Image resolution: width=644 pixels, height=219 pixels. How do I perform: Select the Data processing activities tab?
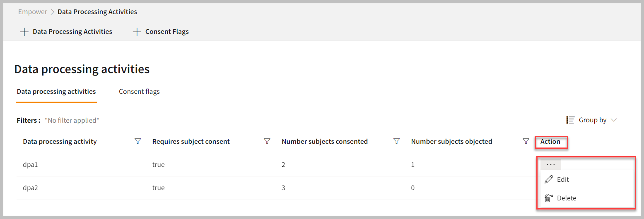56,91
